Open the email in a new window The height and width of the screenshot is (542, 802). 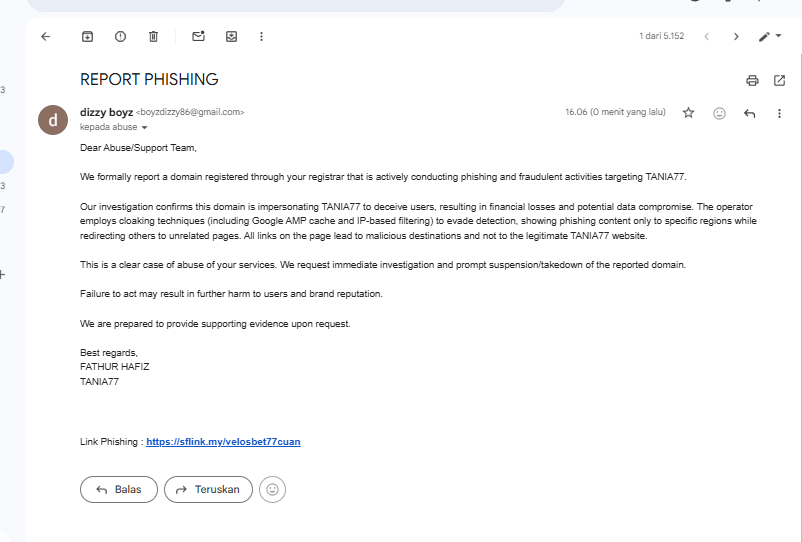[x=779, y=80]
